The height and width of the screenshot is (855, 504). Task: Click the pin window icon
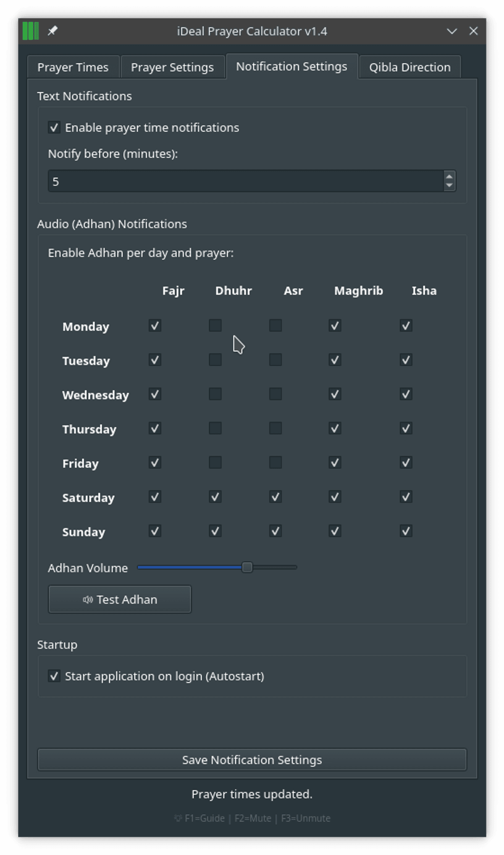52,31
